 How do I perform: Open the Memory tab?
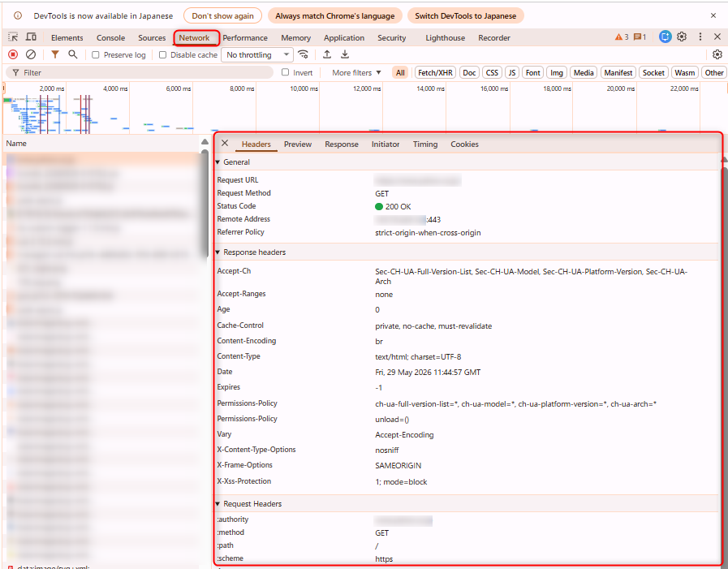tap(295, 37)
